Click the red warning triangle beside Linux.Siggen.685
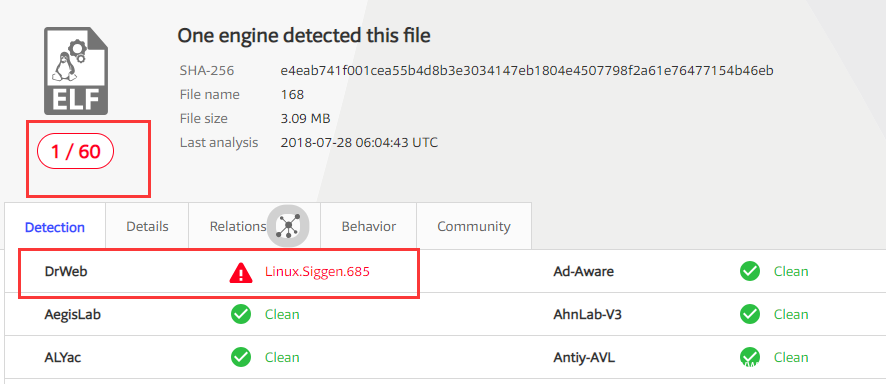The height and width of the screenshot is (384, 886). pos(241,272)
